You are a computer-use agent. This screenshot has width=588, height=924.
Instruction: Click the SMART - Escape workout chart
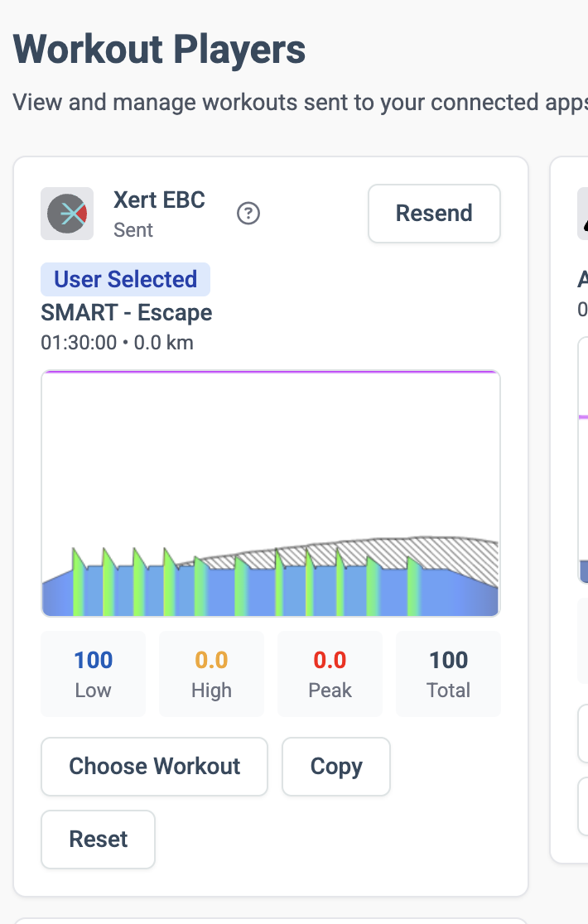coord(271,464)
